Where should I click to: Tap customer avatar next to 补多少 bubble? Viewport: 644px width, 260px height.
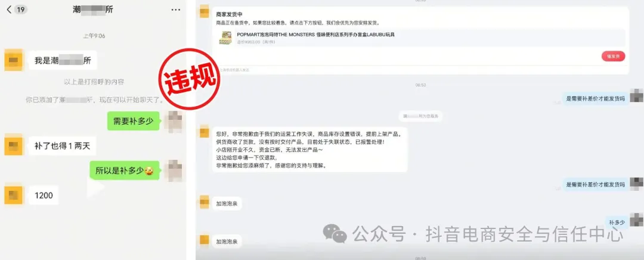636,221
